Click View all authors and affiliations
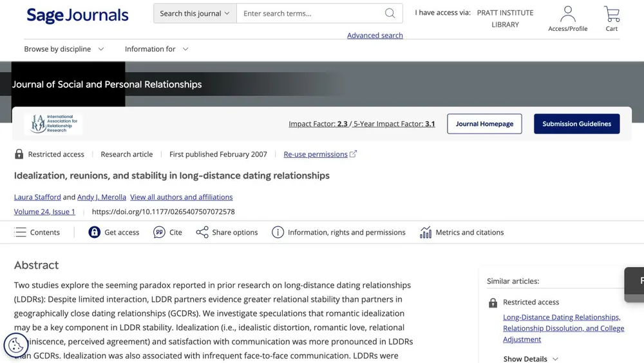644x363 pixels. [181, 197]
